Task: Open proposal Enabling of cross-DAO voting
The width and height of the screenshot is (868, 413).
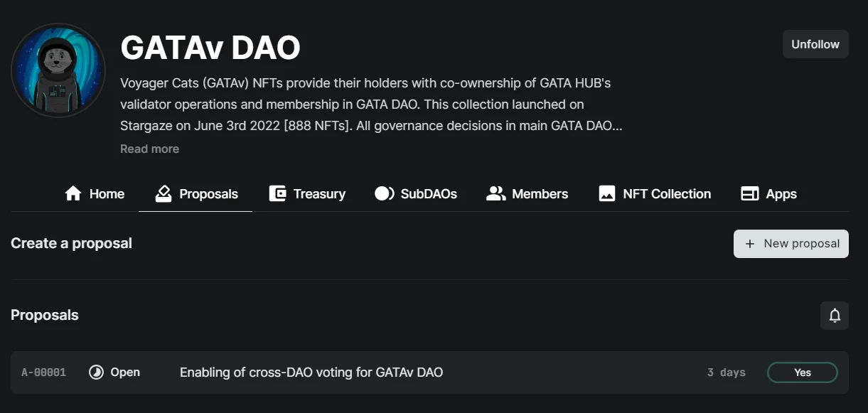Action: pyautogui.click(x=311, y=372)
